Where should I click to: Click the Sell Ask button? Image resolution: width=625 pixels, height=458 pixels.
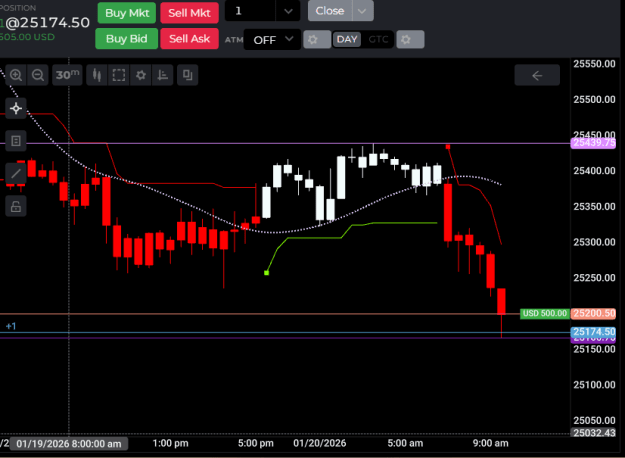189,39
